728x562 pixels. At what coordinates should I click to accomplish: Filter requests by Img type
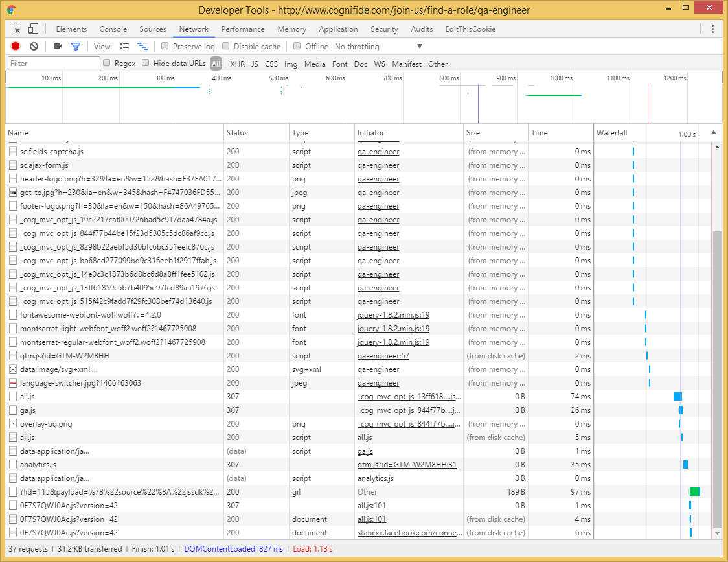(291, 64)
